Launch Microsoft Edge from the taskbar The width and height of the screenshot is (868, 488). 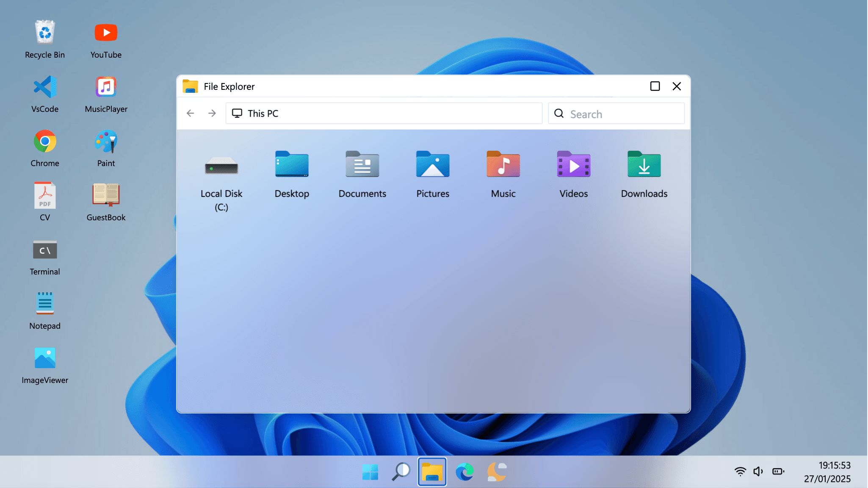tap(464, 471)
